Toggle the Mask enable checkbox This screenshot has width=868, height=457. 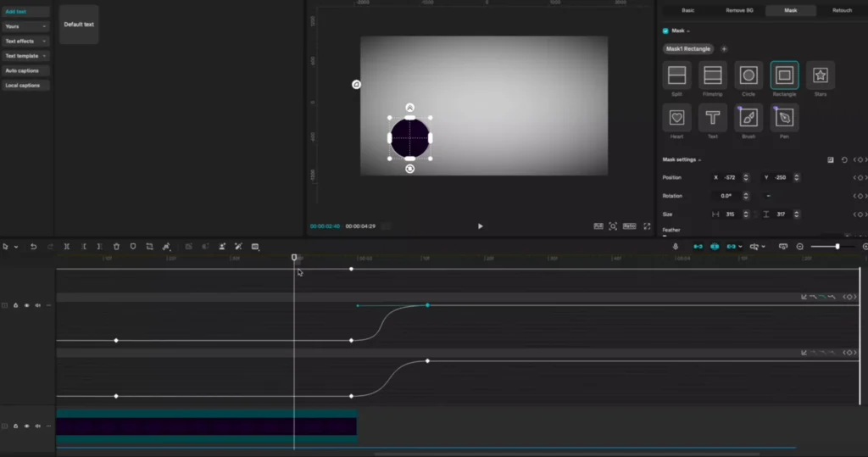[x=665, y=31]
